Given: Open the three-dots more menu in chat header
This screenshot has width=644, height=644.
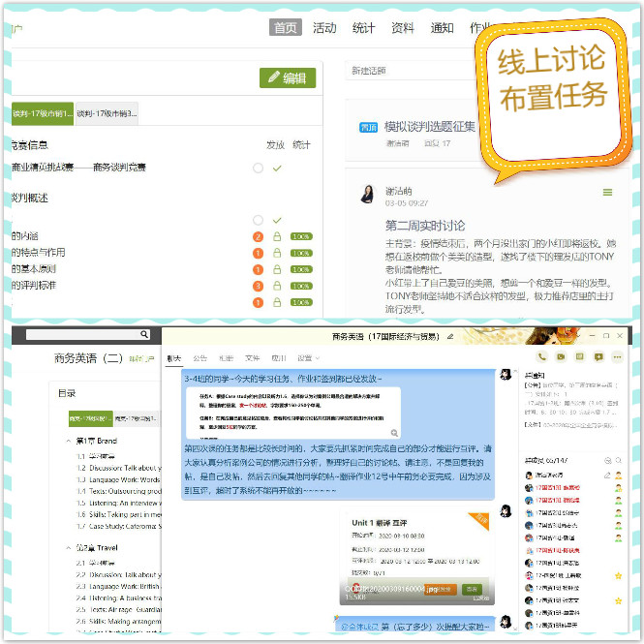Looking at the screenshot, I should coord(619,357).
